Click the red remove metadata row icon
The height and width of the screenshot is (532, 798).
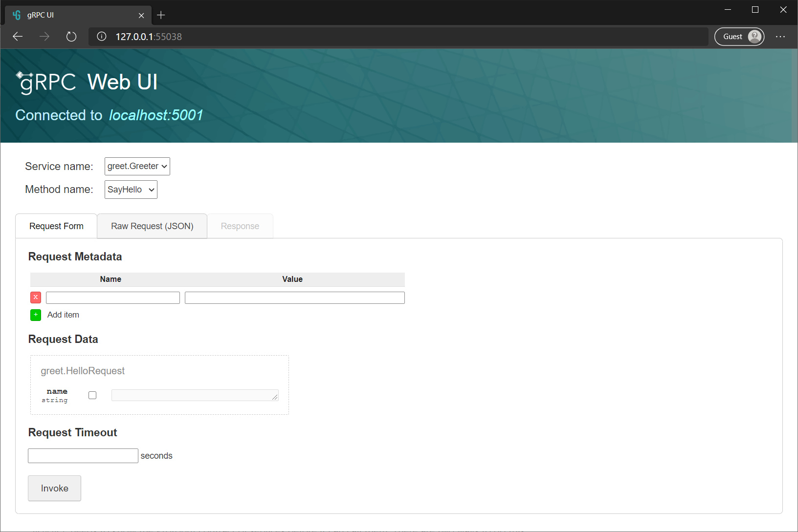(x=36, y=298)
